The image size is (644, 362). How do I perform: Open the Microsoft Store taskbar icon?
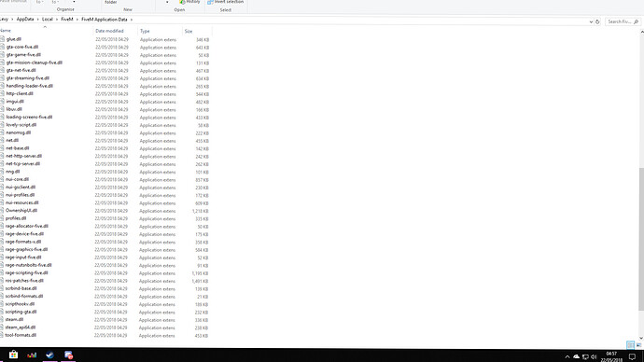13,355
